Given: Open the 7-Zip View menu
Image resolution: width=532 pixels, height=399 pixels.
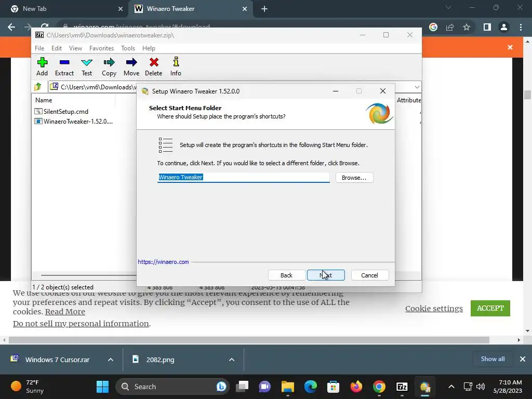Looking at the screenshot, I should coord(75,48).
